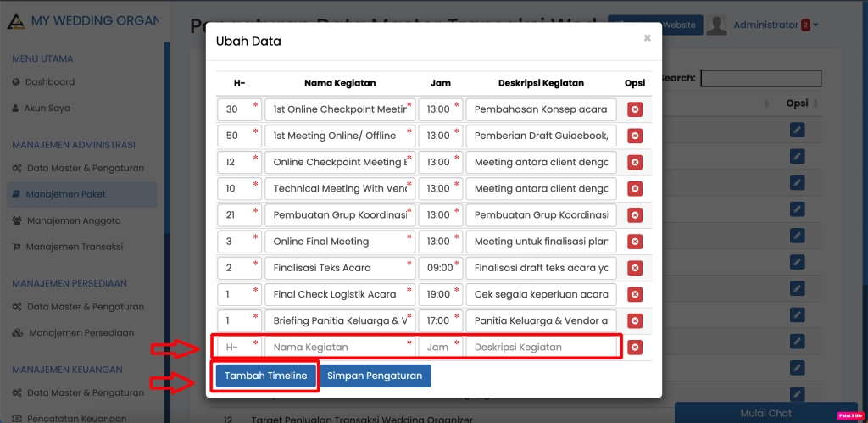
Task: Delete the '1st Online Checkpoint Meeting' row
Action: (x=634, y=109)
